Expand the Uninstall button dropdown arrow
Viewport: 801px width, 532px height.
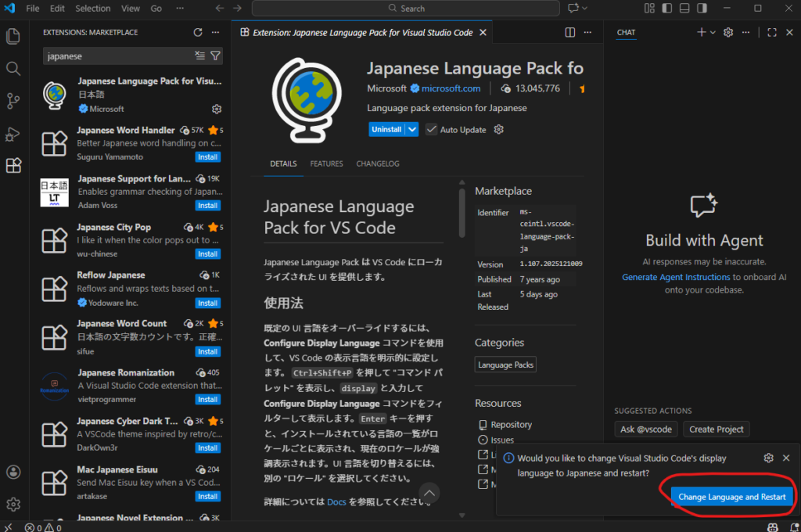[x=412, y=130]
